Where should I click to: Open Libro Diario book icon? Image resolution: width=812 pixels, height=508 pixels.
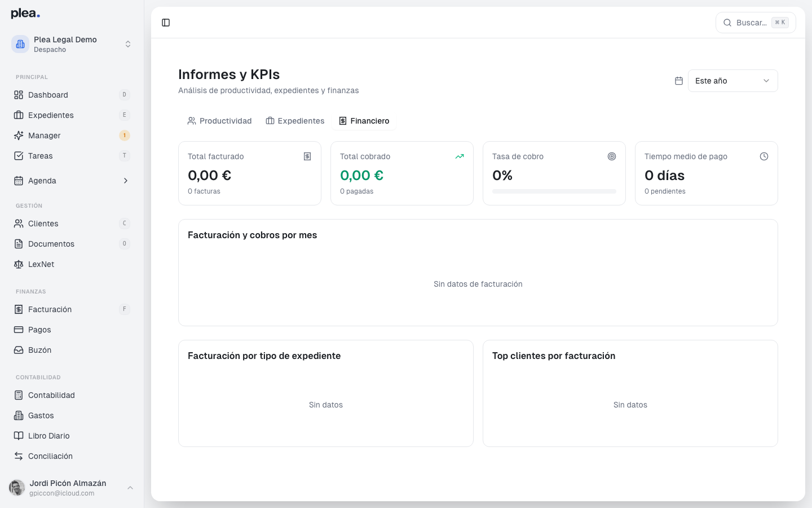point(19,436)
